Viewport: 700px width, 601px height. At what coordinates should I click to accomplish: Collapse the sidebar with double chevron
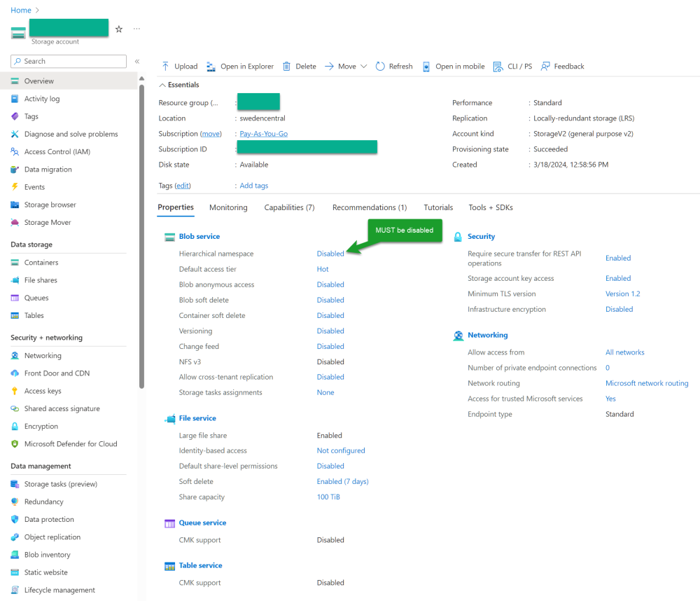pyautogui.click(x=137, y=61)
